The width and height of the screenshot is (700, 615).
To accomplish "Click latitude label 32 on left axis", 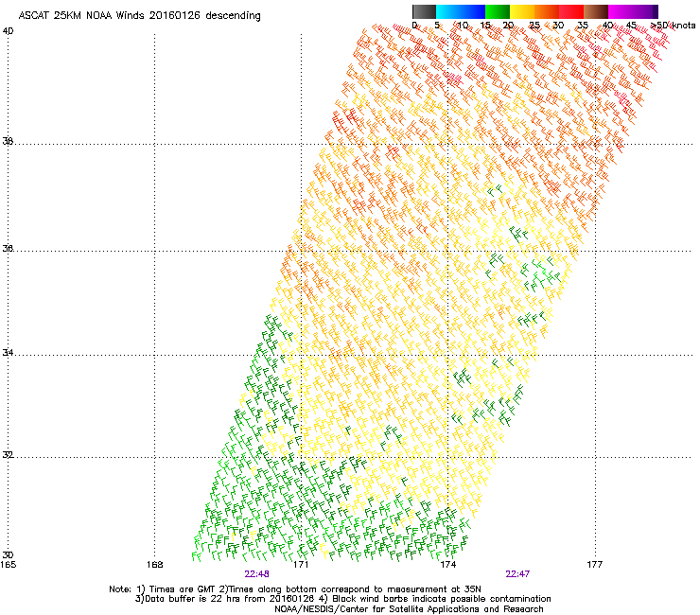I will click(x=8, y=455).
